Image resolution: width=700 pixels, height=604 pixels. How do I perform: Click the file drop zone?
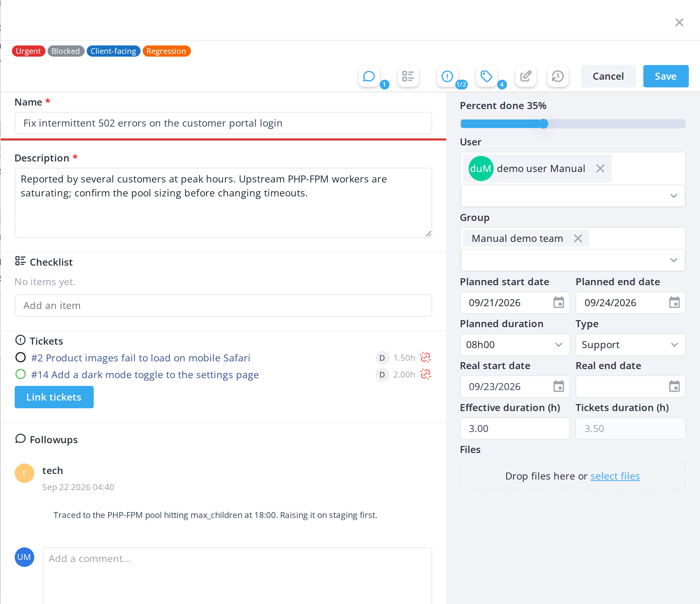(x=573, y=476)
